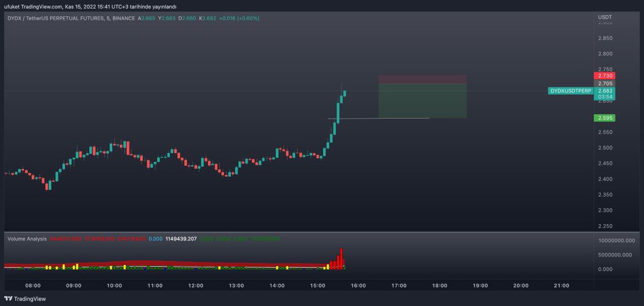The height and width of the screenshot is (306, 644).
Task: Click the 17:00 time axis label
Action: tap(399, 286)
